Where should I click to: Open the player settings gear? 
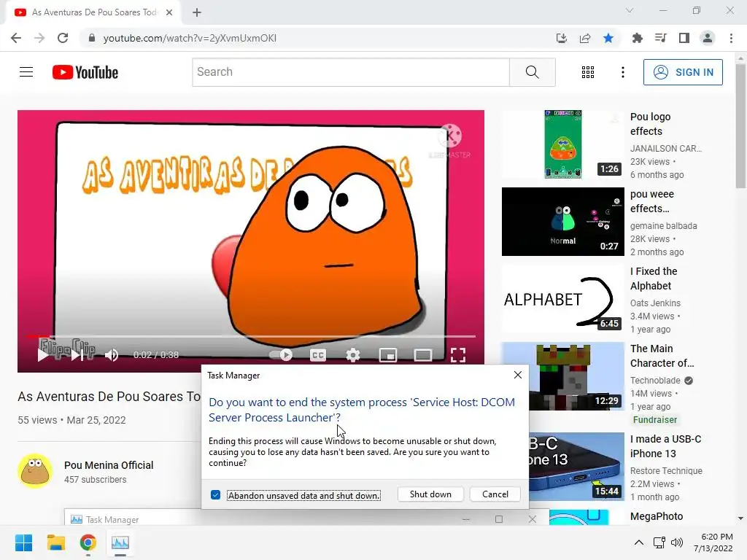(x=353, y=355)
